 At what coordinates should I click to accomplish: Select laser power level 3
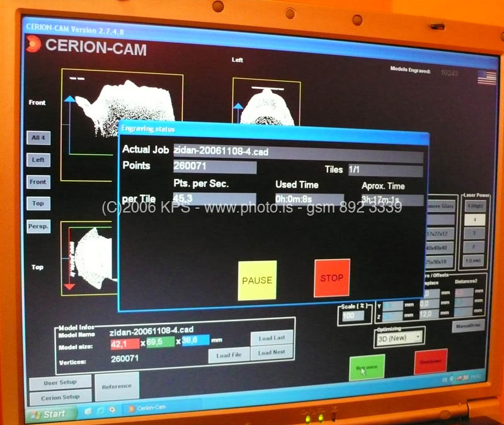coord(474,233)
